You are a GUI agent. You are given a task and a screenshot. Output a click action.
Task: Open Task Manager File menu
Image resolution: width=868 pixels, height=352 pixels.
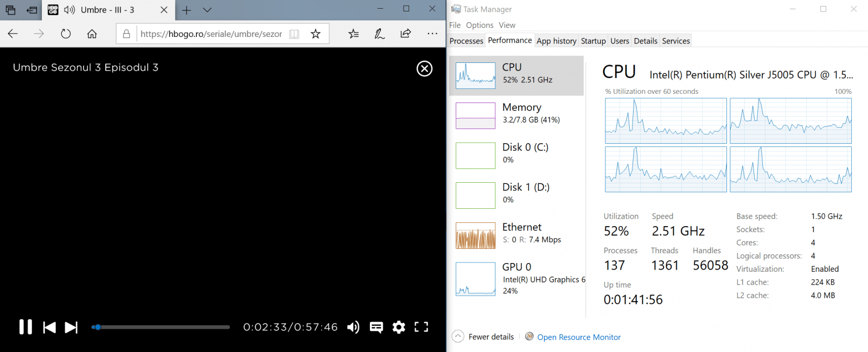[x=455, y=25]
